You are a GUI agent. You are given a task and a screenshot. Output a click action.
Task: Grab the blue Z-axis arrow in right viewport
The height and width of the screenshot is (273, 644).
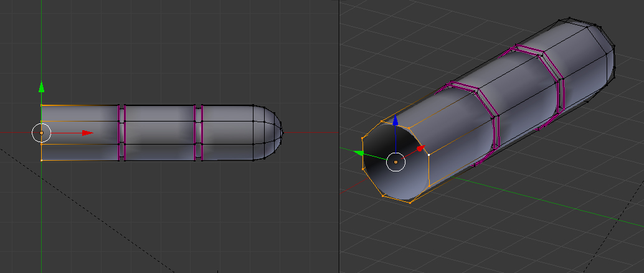point(395,120)
